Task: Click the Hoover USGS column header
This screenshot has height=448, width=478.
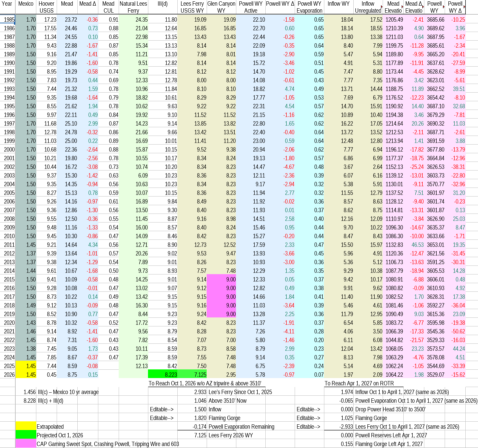Action: (x=46, y=7)
